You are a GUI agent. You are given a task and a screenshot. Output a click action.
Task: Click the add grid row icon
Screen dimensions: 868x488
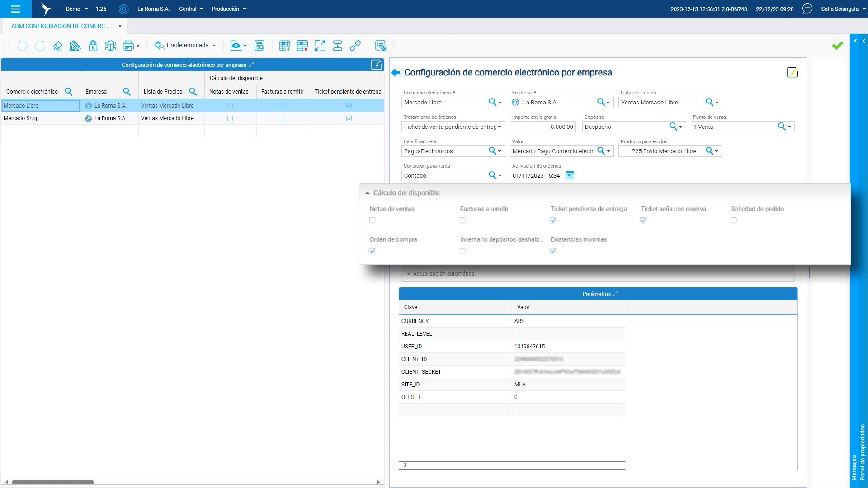[284, 46]
